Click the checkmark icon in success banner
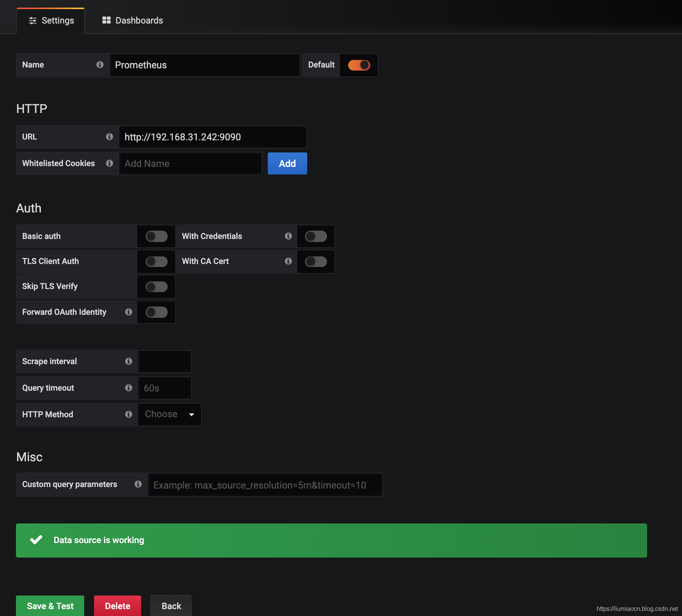The width and height of the screenshot is (682, 616). [x=36, y=540]
